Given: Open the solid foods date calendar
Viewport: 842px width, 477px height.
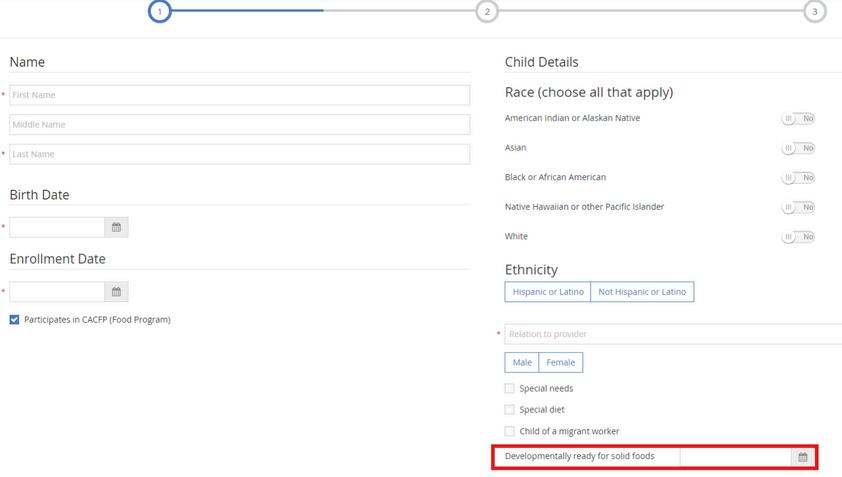Looking at the screenshot, I should click(802, 457).
